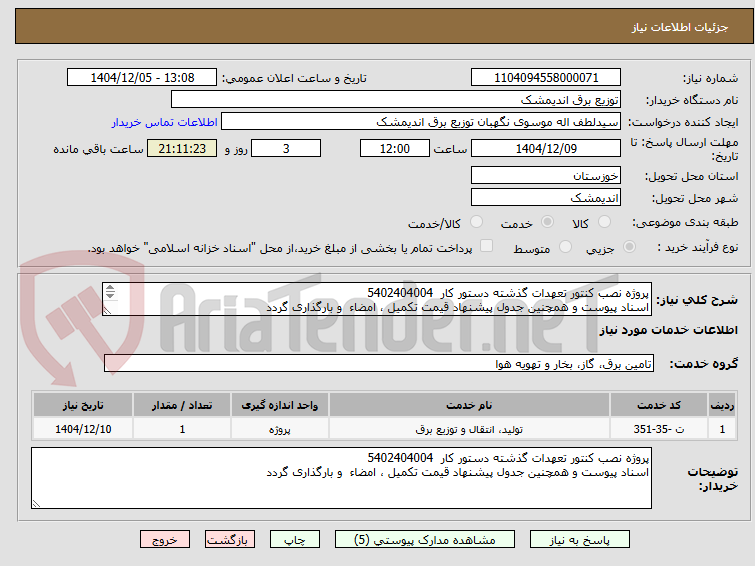Click the جزئیات اطلاعات نیاز header title
Screen dimensions: 755x566
click(x=680, y=27)
